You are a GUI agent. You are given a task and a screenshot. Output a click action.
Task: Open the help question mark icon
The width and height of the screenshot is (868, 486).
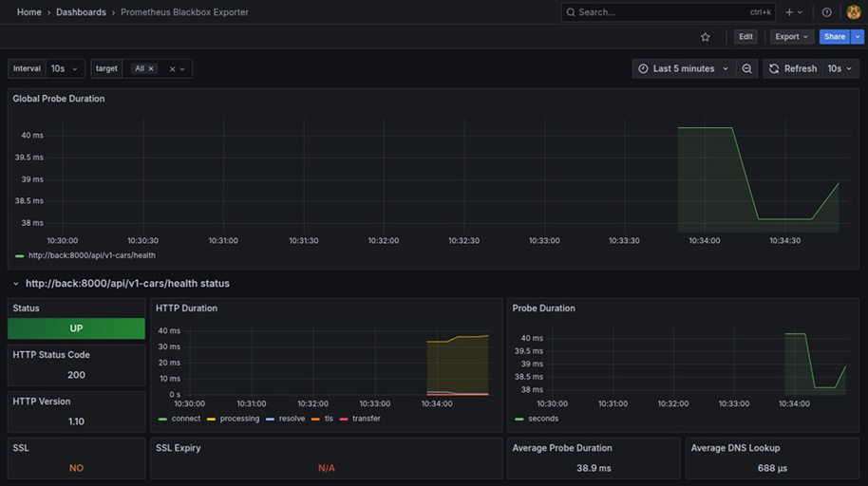point(826,12)
